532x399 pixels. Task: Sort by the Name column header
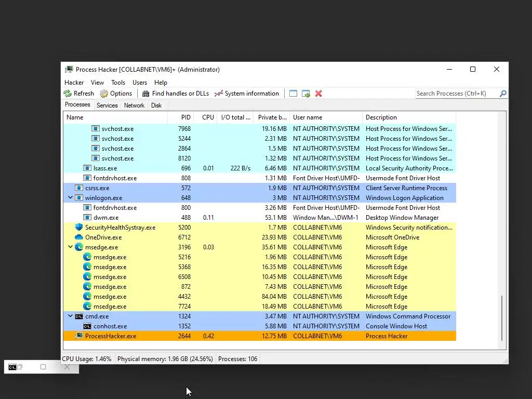(x=115, y=117)
